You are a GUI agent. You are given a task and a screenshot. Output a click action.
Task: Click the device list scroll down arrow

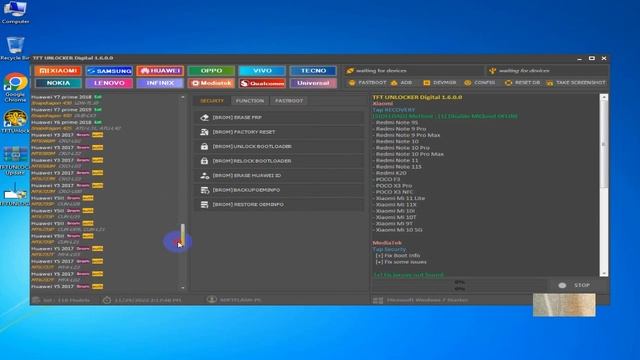(x=182, y=288)
